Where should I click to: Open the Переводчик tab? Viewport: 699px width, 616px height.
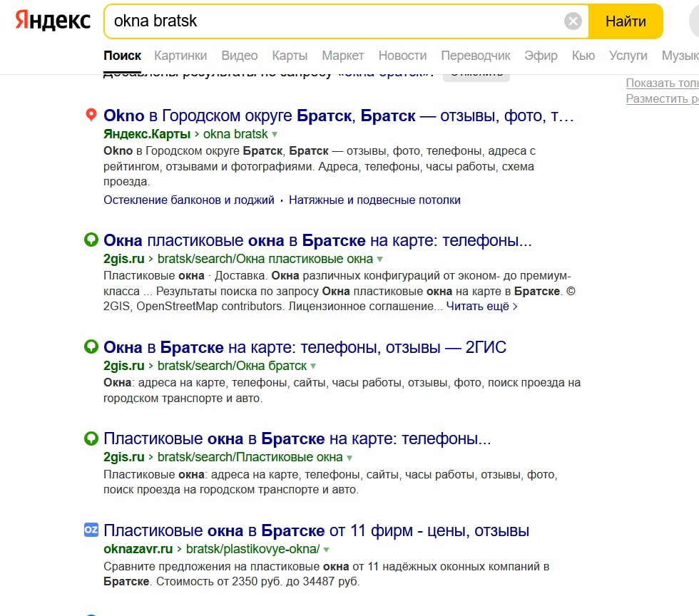click(x=476, y=56)
